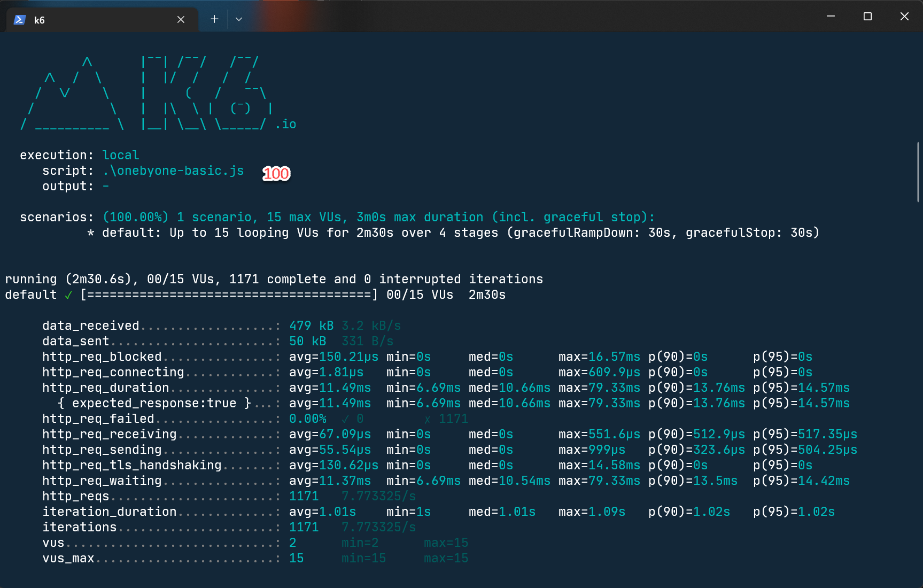Click http_req_tls_handshaking max=14.58ms
Image resolution: width=923 pixels, height=588 pixels.
click(600, 465)
